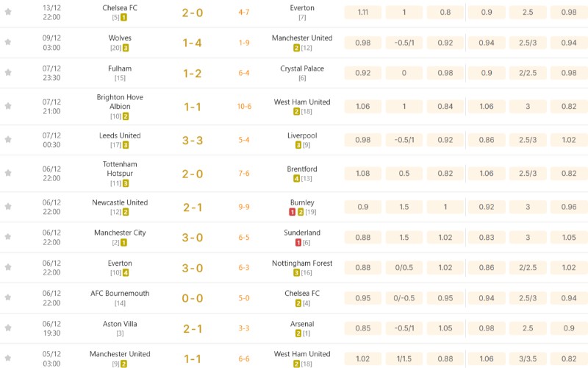Click yellow card badge next to Brentford

pyautogui.click(x=295, y=179)
